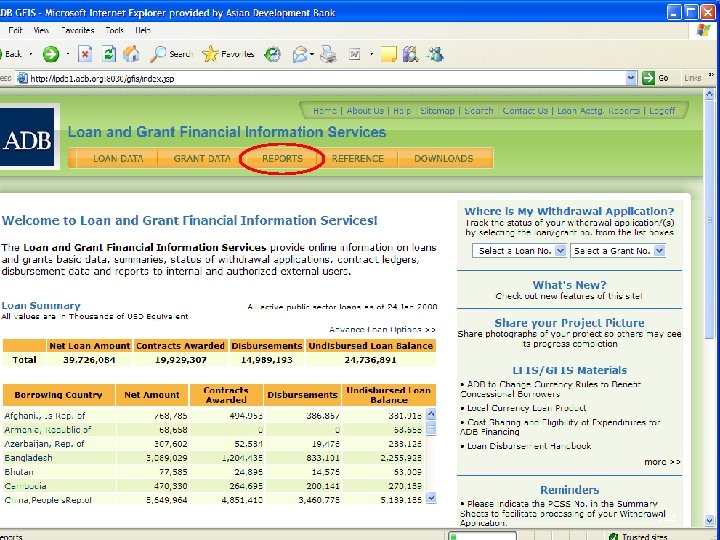Click the page scrollbar up arrow

tap(709, 95)
